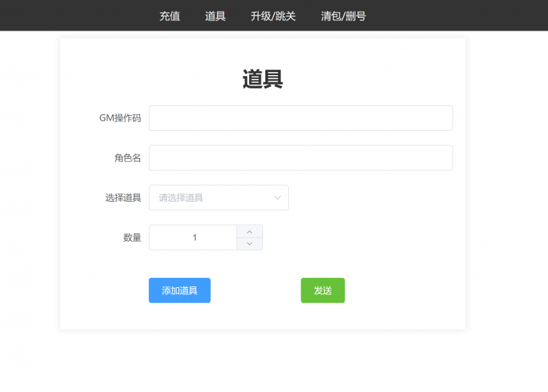Open the 清包/删号 navigation item
This screenshot has width=548, height=392.
pos(343,16)
